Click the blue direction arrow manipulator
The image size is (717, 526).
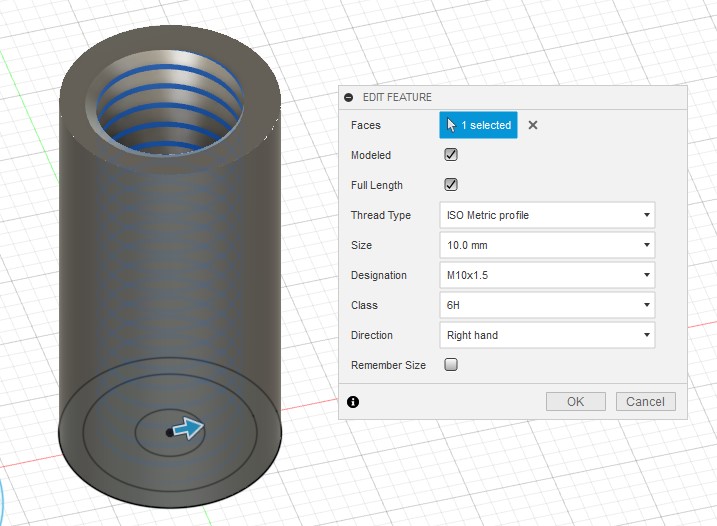tap(188, 429)
